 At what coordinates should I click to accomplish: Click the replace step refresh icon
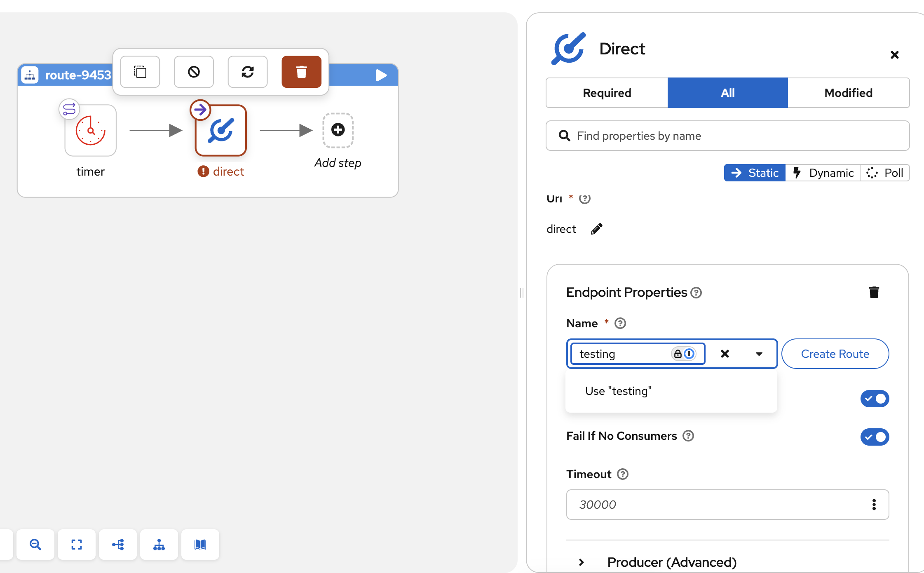point(248,72)
